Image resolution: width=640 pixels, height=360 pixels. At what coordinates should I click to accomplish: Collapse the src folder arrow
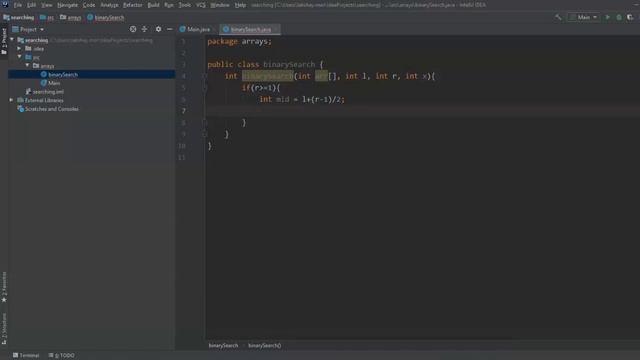point(19,57)
